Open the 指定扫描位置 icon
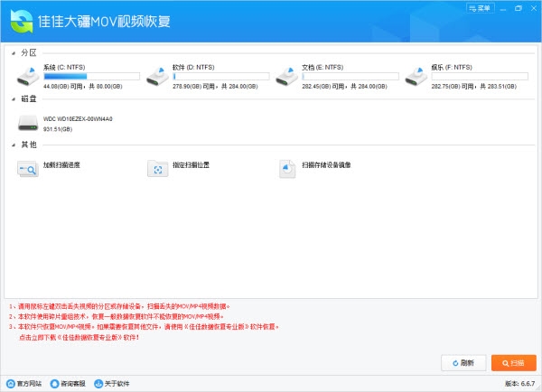The height and width of the screenshot is (392, 542). [x=157, y=167]
